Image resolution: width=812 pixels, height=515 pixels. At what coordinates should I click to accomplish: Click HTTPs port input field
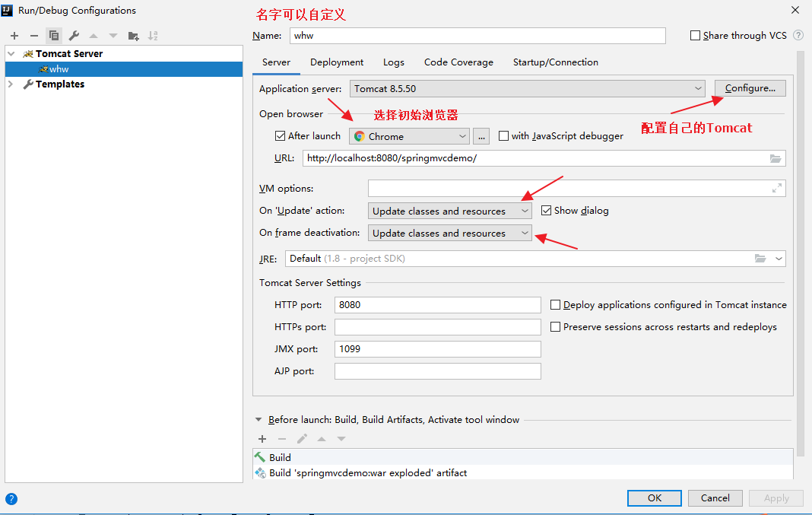click(438, 327)
